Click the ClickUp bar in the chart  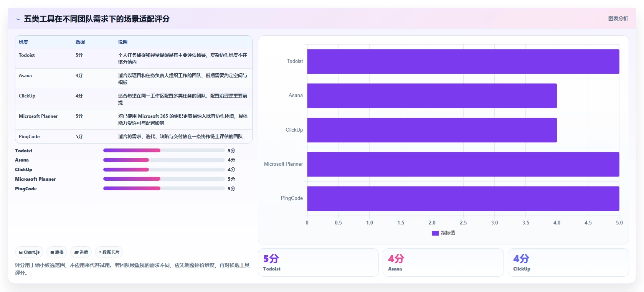[432, 130]
